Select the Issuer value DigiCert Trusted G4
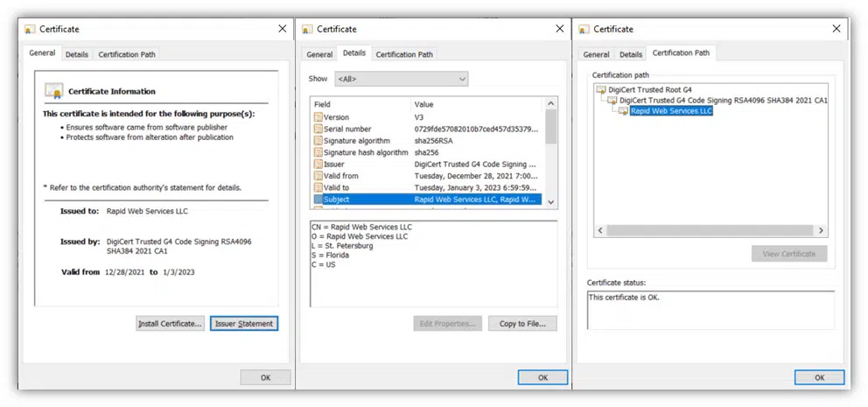 click(475, 164)
